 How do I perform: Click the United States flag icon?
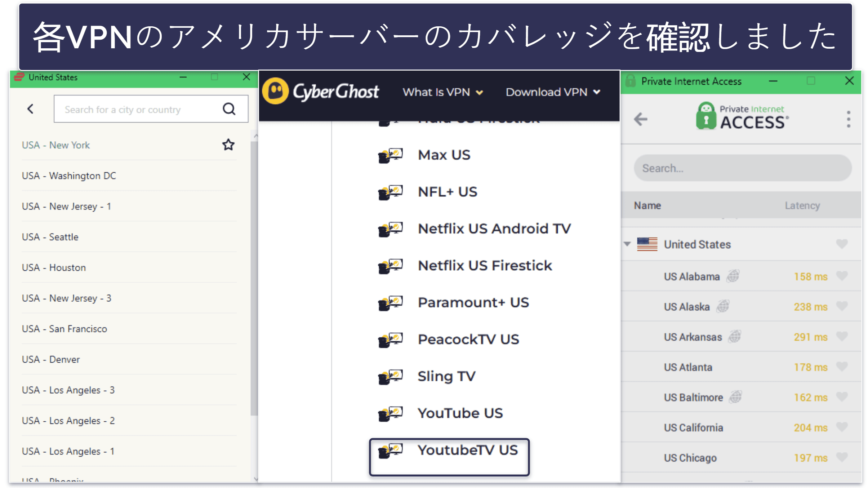647,244
